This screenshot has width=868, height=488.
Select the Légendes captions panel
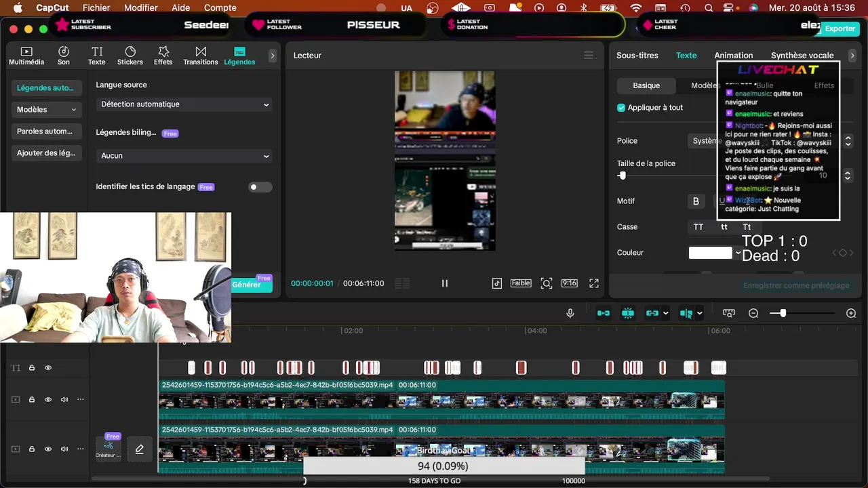click(239, 56)
